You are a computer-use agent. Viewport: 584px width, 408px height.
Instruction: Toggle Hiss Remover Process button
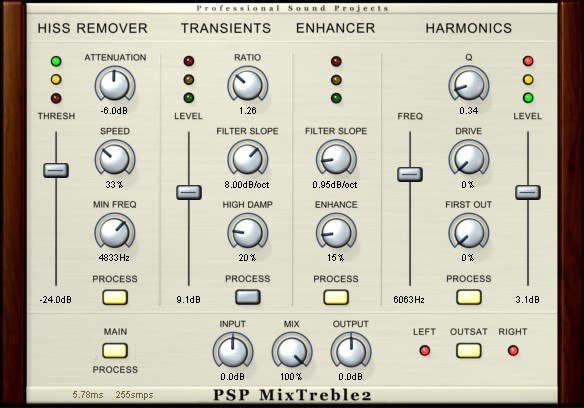115,297
